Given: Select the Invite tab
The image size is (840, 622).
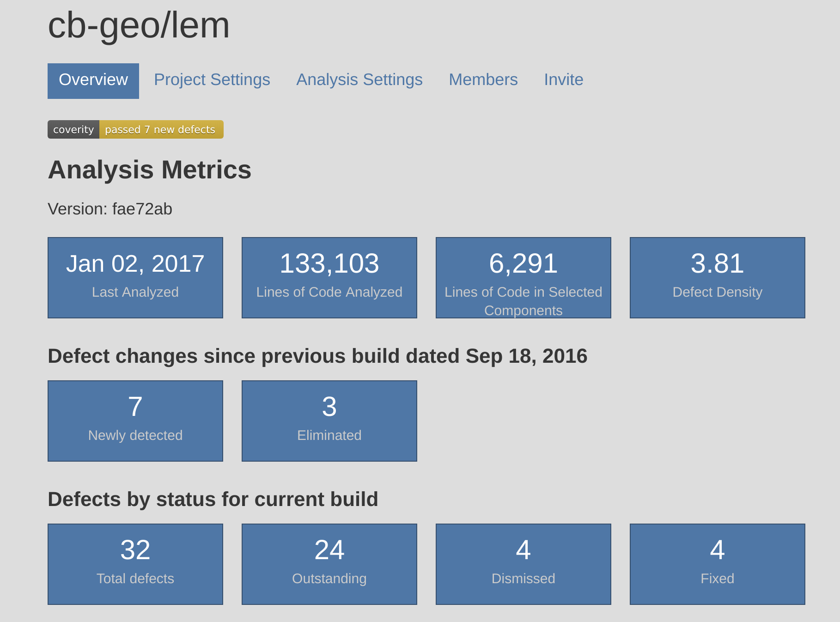Looking at the screenshot, I should (564, 80).
